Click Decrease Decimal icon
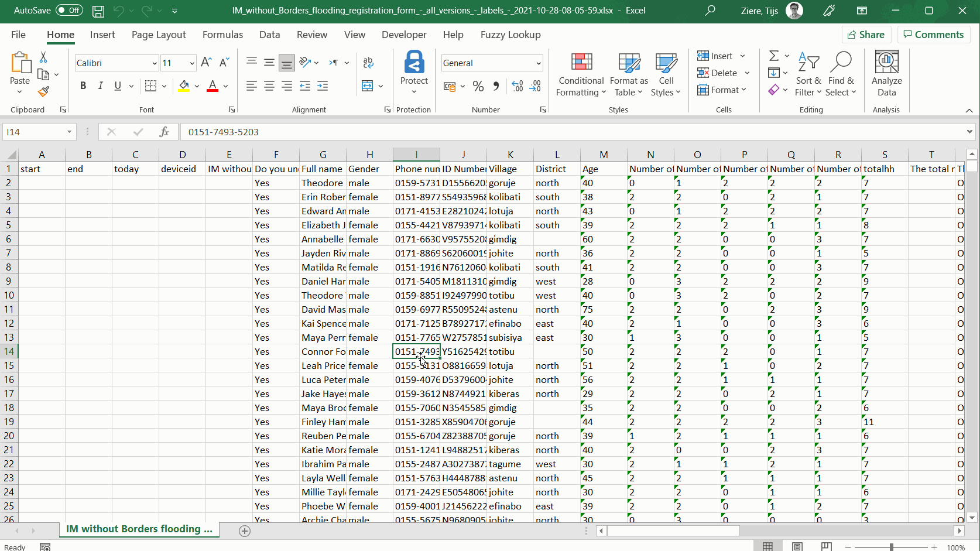 pyautogui.click(x=535, y=87)
